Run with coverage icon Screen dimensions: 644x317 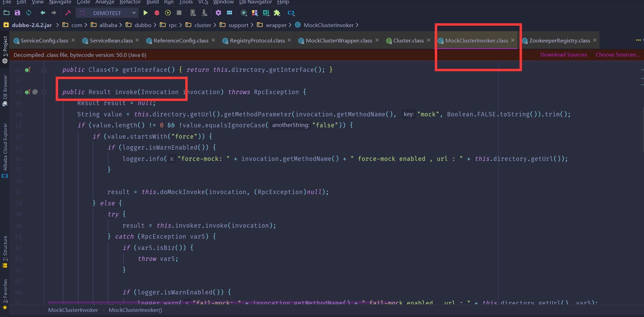pyautogui.click(x=168, y=13)
